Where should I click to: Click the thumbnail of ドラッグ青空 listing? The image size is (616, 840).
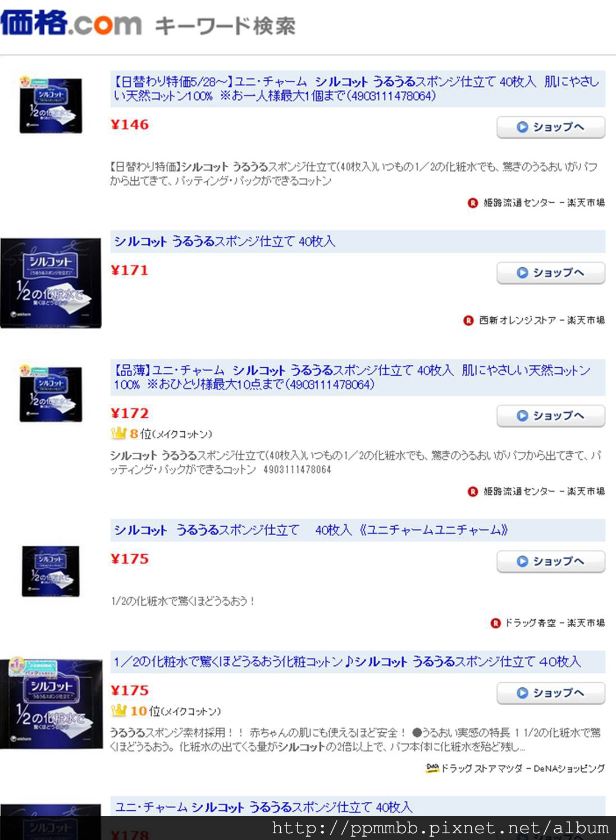pos(51,571)
